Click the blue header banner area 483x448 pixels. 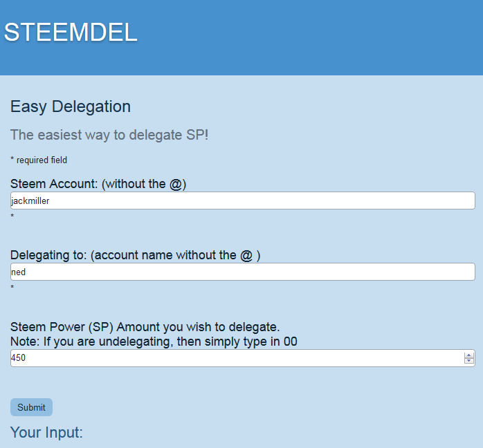241,37
